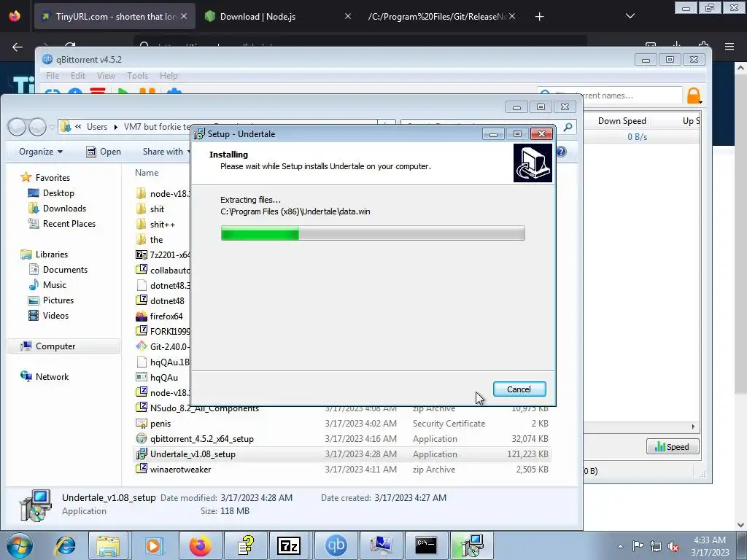This screenshot has height=560, width=747.
Task: Click the Undertale setup header icon
Action: pyautogui.click(x=532, y=163)
